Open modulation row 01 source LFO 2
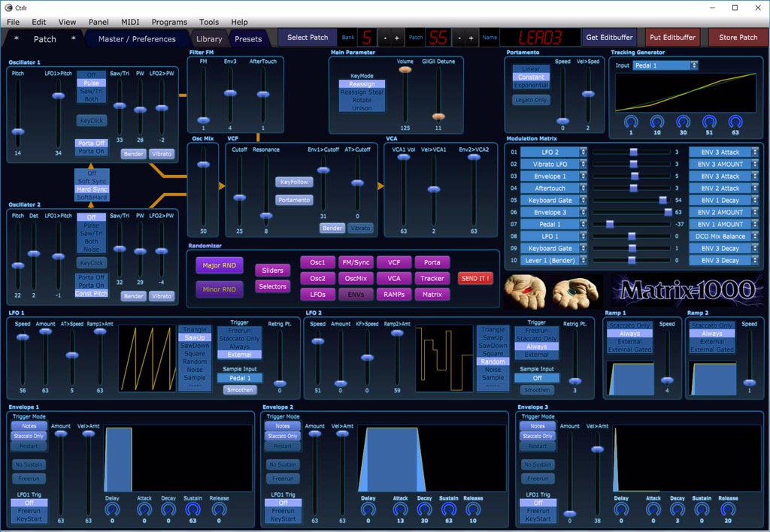 [x=553, y=152]
